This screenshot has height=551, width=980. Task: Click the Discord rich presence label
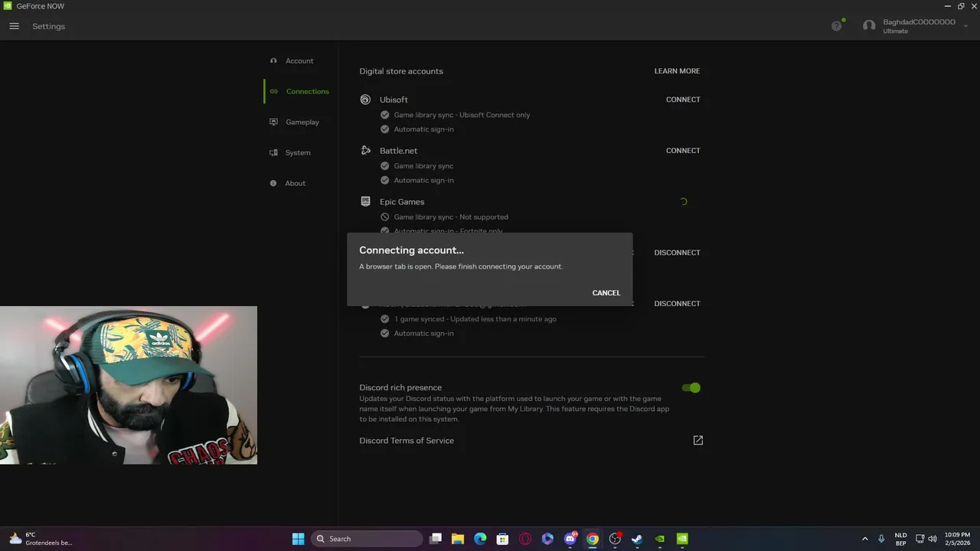pyautogui.click(x=400, y=388)
